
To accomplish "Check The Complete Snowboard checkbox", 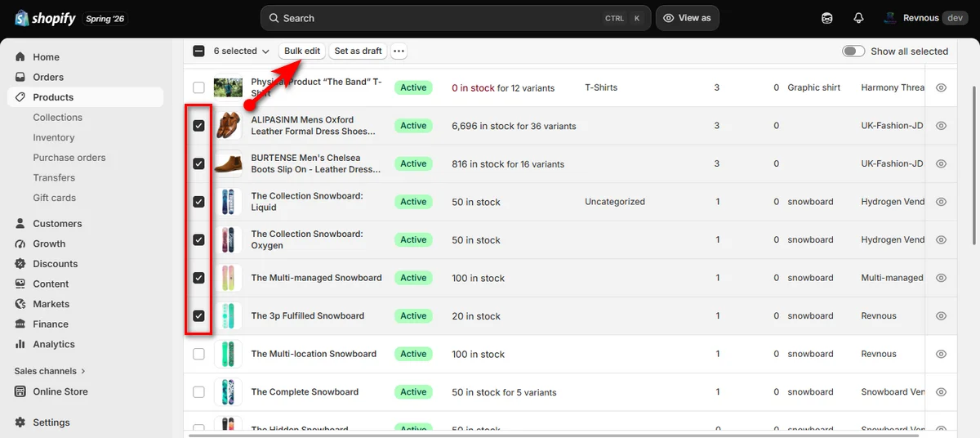I will (198, 392).
